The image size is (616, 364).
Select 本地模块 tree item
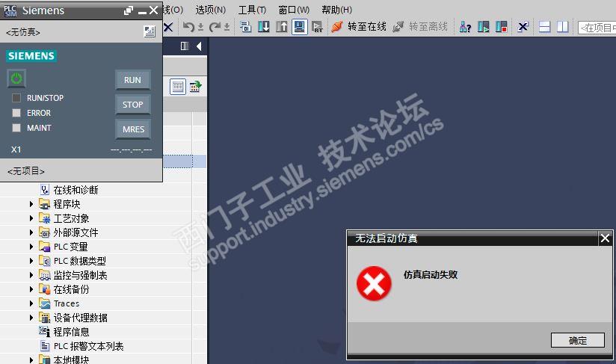pos(71,360)
